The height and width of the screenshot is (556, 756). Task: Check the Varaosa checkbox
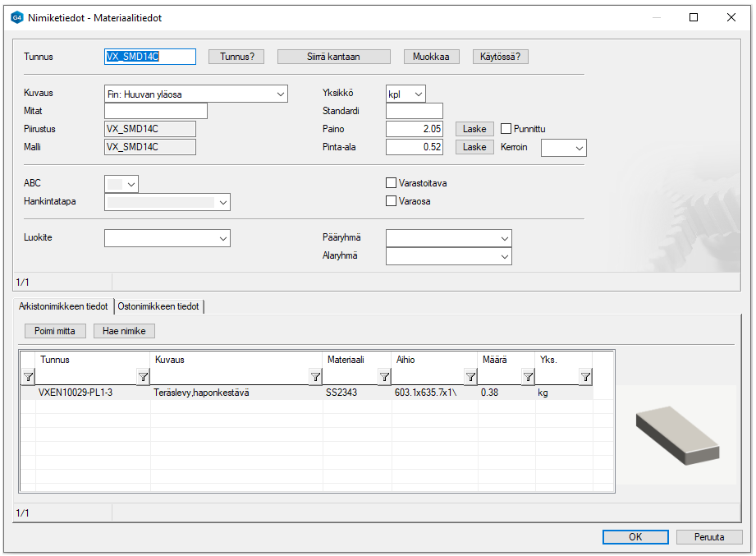392,201
